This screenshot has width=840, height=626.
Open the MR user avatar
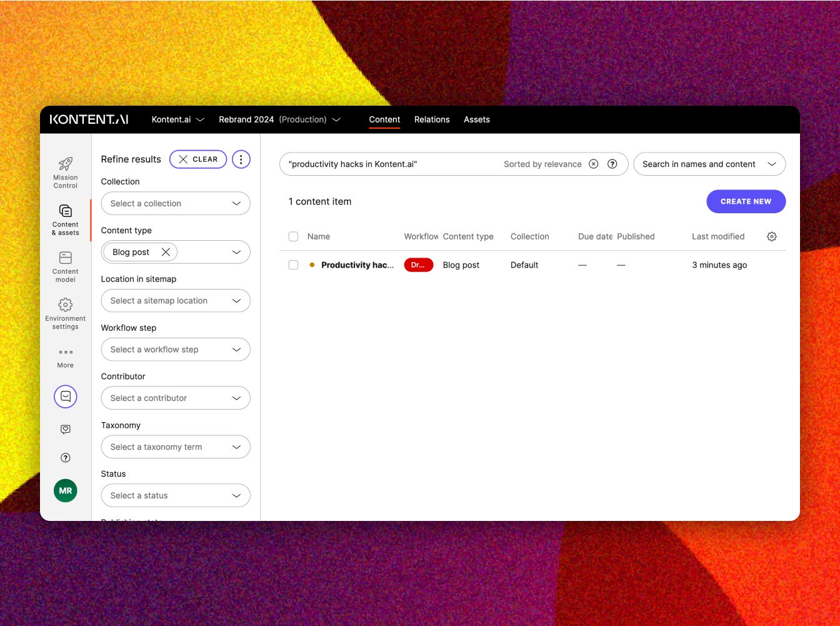(x=66, y=491)
